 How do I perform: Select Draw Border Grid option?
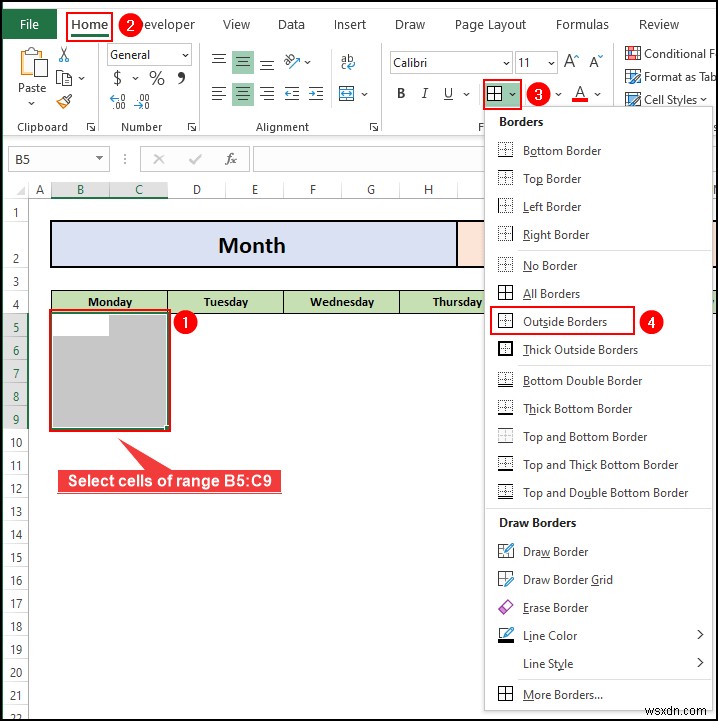tap(597, 579)
